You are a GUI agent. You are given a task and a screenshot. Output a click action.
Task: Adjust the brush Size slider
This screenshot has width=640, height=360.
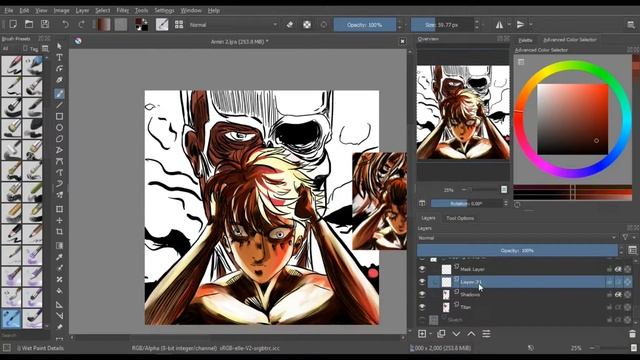pyautogui.click(x=442, y=25)
